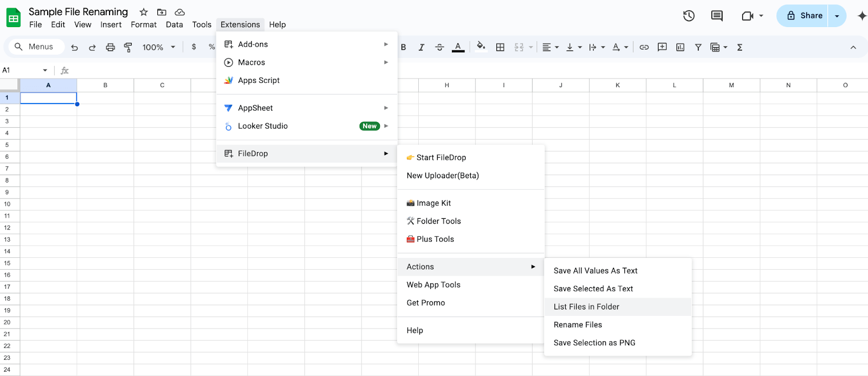Expand the Name box A1 dropdown
The height and width of the screenshot is (376, 868).
(45, 70)
